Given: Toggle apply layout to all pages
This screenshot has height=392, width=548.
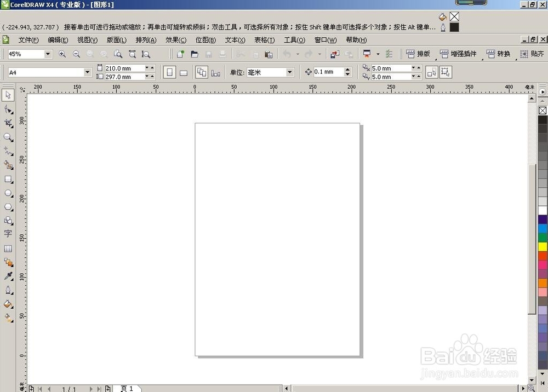Looking at the screenshot, I should click(x=202, y=72).
